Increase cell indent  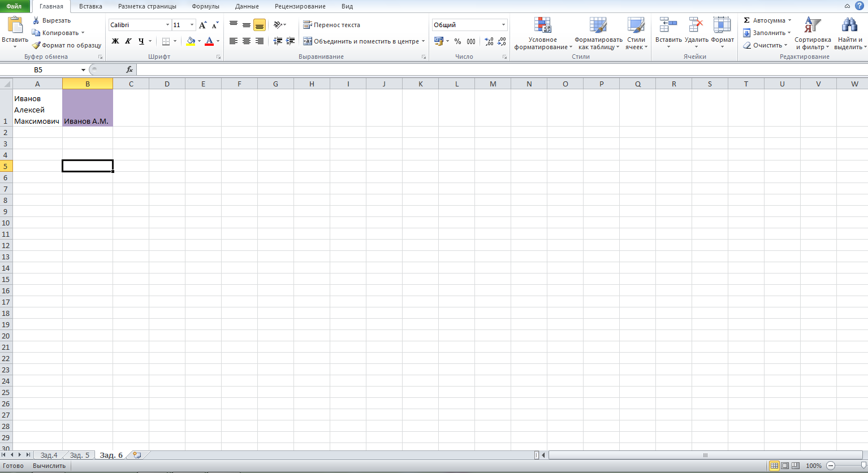tap(291, 41)
